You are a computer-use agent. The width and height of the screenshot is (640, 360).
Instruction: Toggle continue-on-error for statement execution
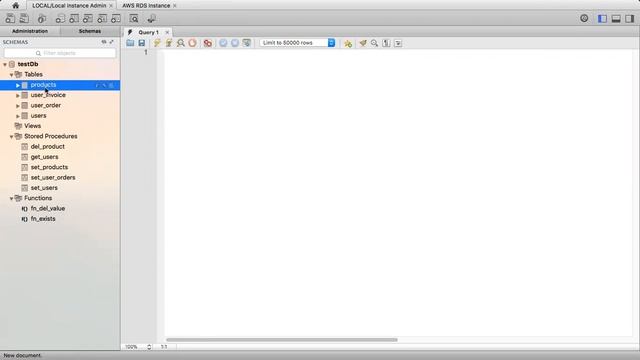tap(208, 43)
